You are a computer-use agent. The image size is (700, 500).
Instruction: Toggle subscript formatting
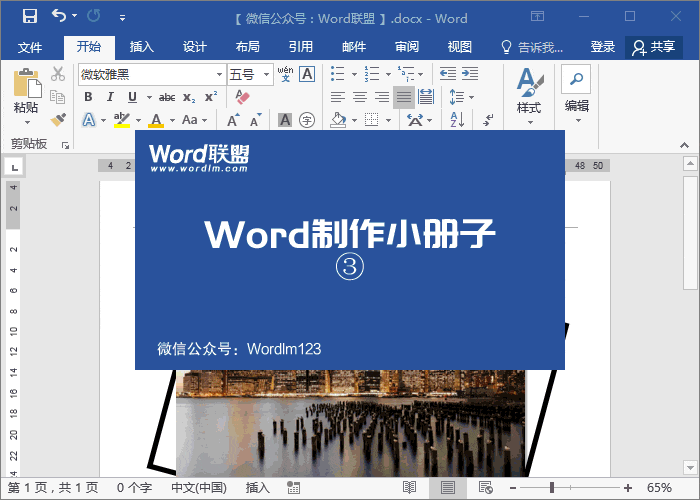[189, 97]
